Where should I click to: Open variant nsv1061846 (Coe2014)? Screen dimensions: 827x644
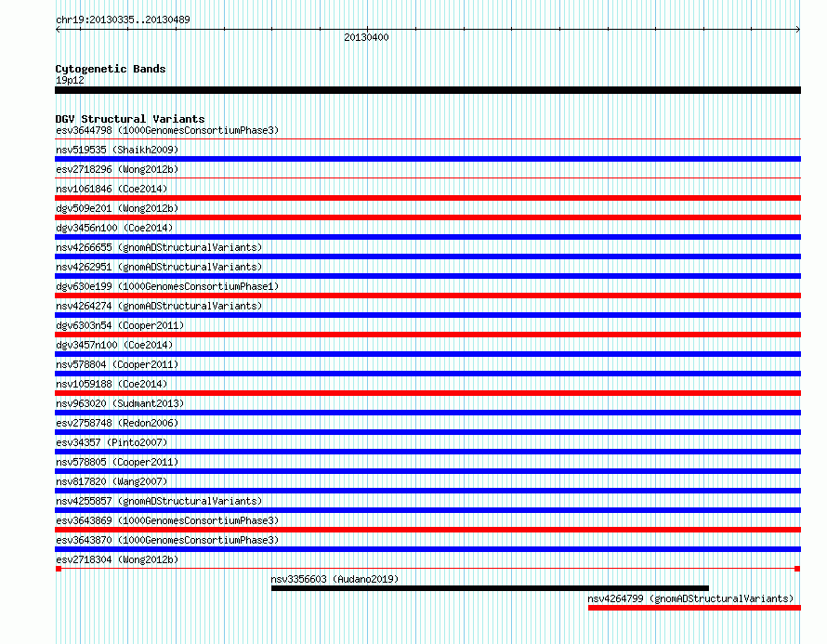(112, 189)
